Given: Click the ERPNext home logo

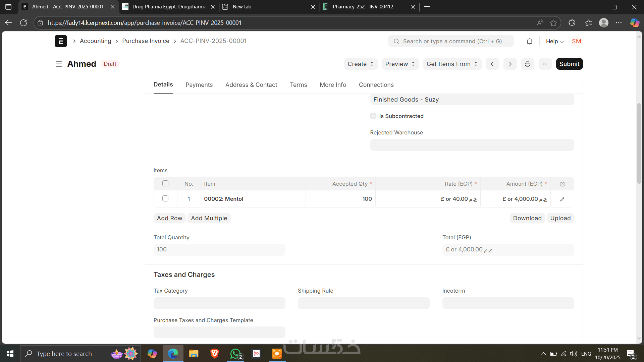Looking at the screenshot, I should (x=61, y=41).
